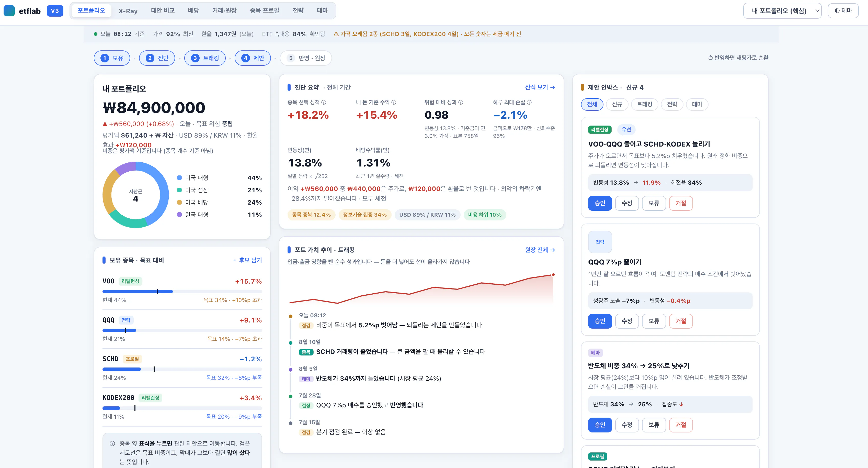
Task: Click the 결정 tag on the 7월 28일 entry
Action: [306, 405]
